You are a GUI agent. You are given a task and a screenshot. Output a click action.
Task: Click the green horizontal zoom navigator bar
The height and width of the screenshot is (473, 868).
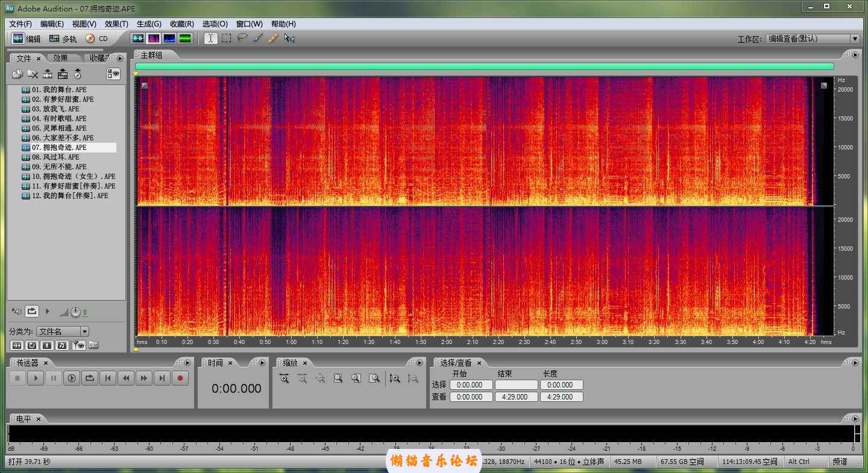[485, 66]
